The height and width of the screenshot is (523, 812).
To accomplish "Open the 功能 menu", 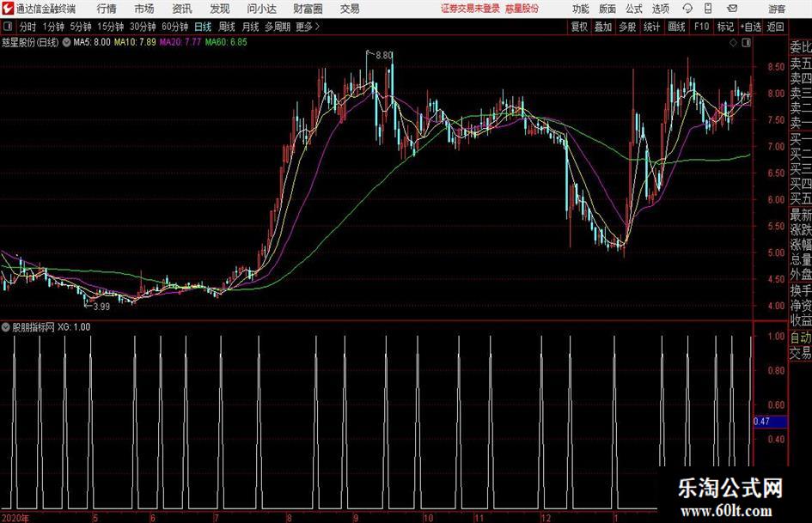I will [x=581, y=9].
